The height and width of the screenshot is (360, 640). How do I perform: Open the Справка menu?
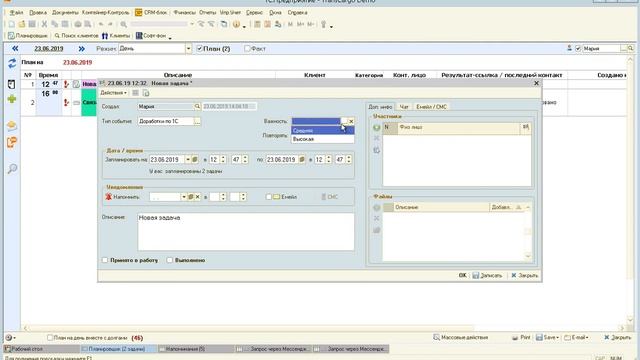click(297, 13)
